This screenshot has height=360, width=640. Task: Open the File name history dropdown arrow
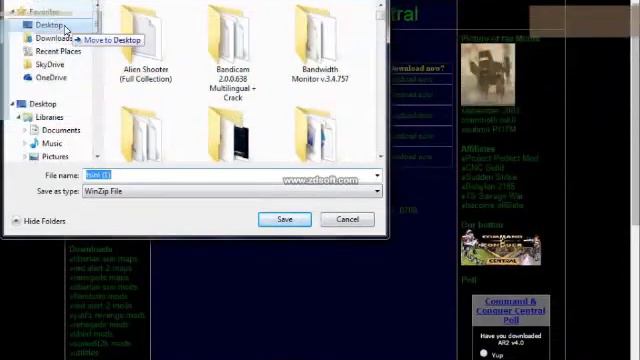[377, 175]
